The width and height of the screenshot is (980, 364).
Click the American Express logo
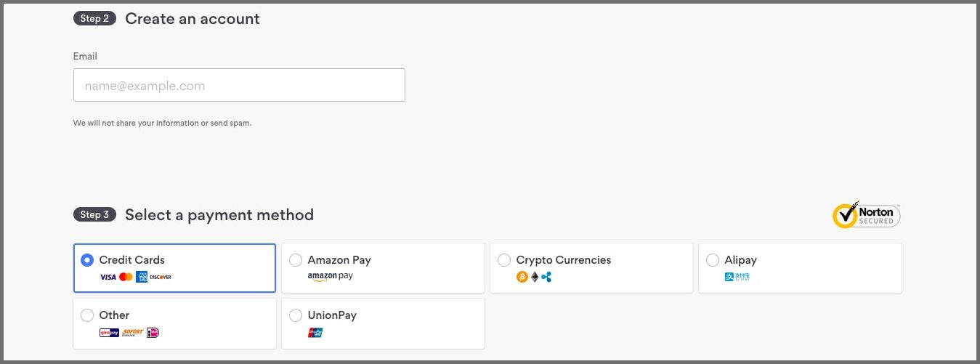(142, 277)
